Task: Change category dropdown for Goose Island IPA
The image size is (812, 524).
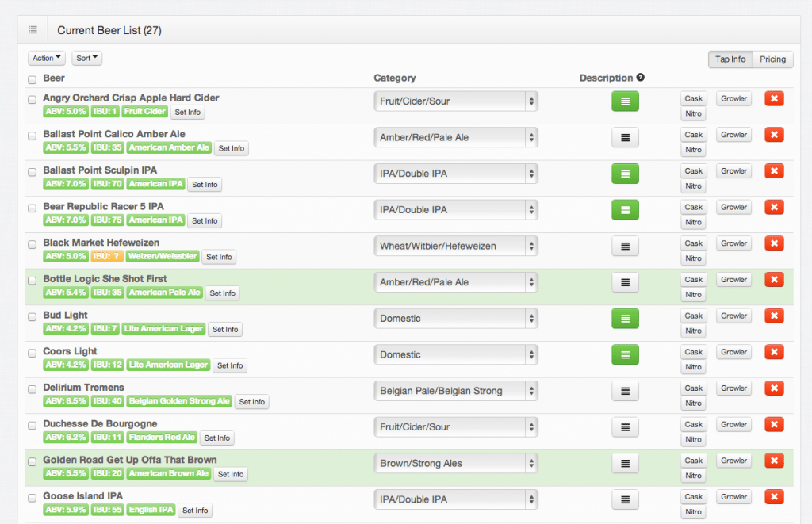Action: coord(456,499)
